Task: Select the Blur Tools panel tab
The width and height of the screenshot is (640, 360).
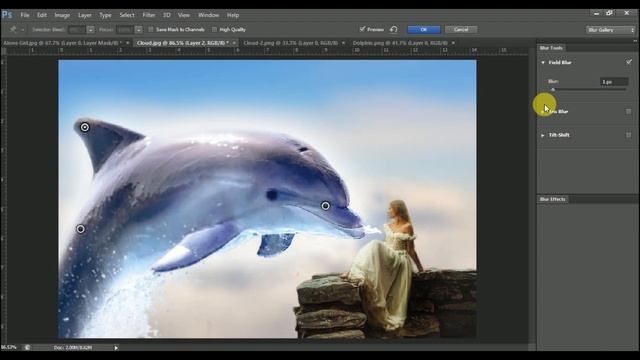Action: [551, 48]
